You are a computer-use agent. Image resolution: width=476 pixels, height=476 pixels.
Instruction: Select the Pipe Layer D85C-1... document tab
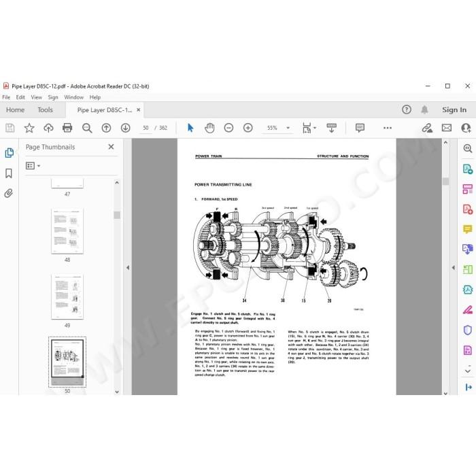(105, 110)
